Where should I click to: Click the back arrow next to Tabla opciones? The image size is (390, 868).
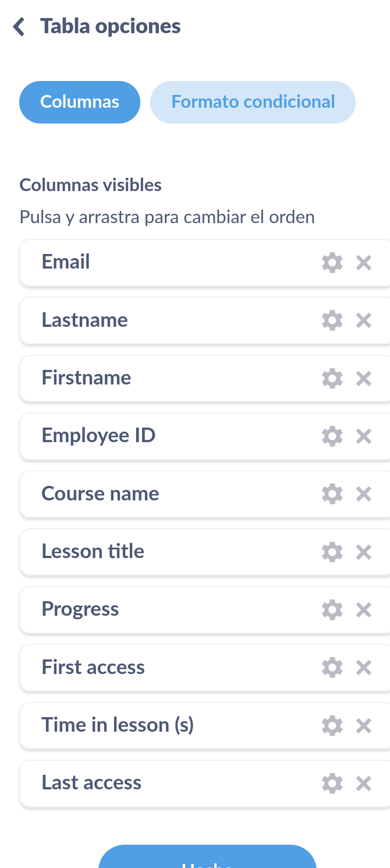(18, 26)
